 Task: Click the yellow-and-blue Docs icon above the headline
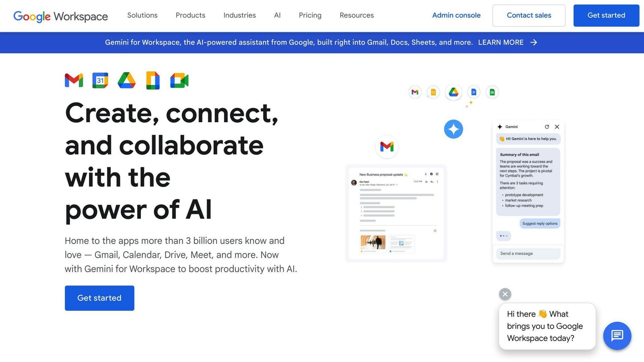pos(153,80)
